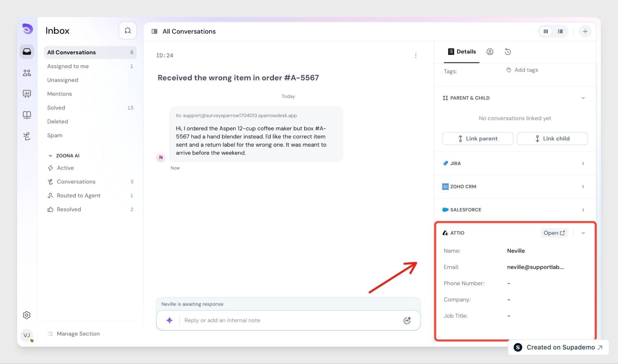The width and height of the screenshot is (618, 364).
Task: Click the Link parent button
Action: 478,139
